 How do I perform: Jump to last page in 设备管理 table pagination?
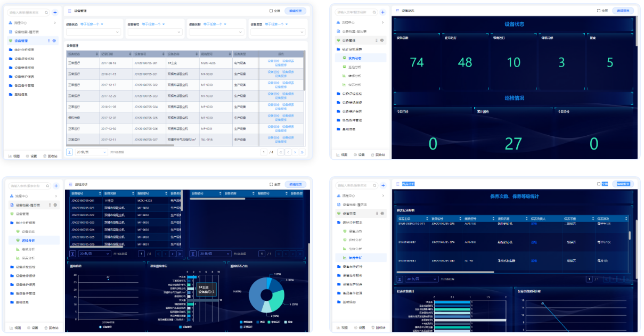[x=302, y=152]
